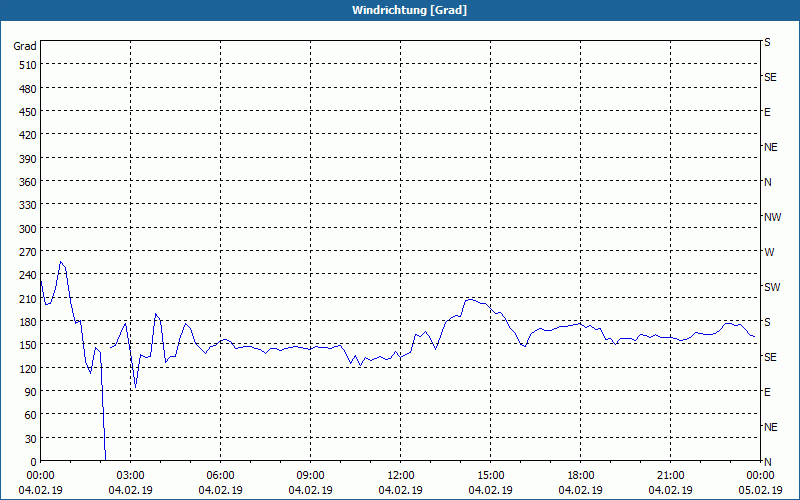Click the NW compass label

click(772, 217)
